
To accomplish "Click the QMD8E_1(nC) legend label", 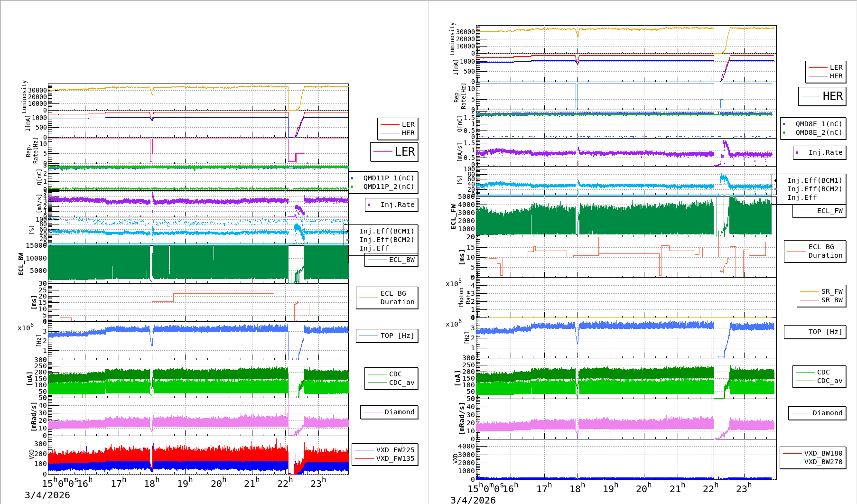I will [818, 124].
